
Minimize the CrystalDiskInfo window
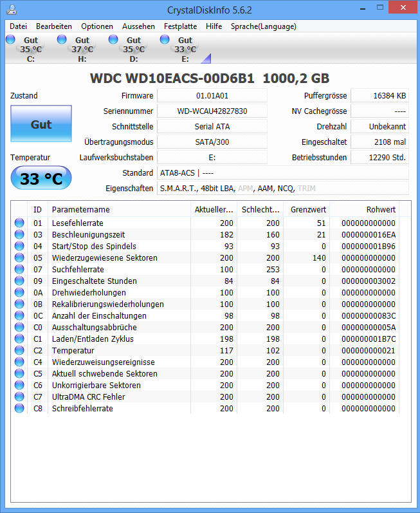click(363, 9)
